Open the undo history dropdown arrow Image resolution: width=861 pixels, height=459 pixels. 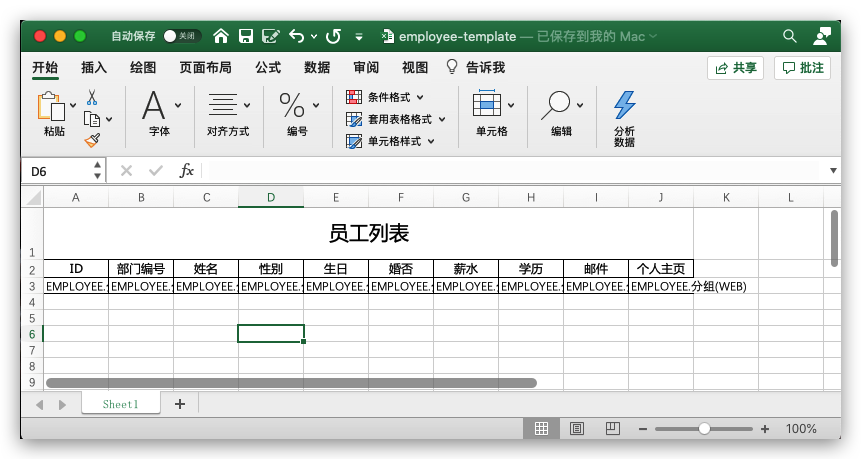click(314, 37)
